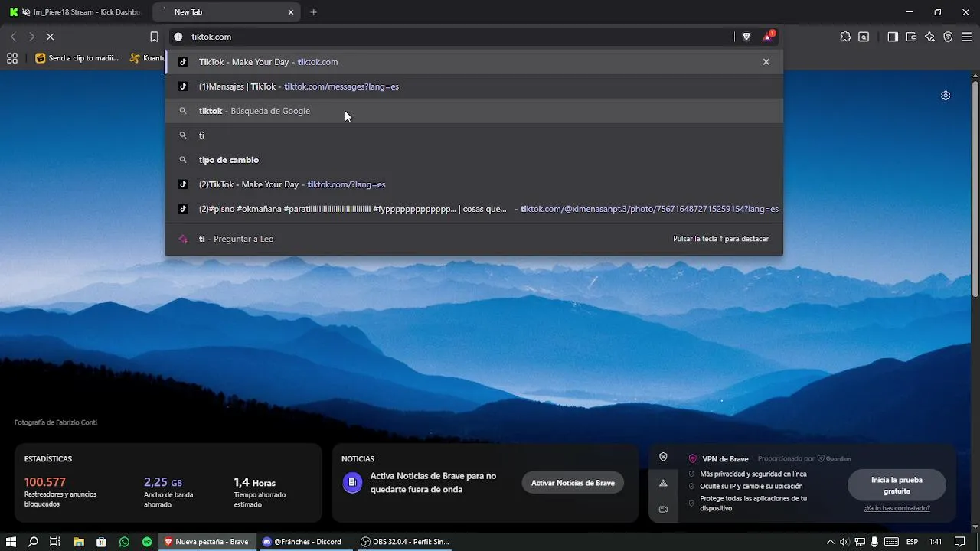Select bottom card icon in VPN card sidebar
Screen dimensions: 980x551
point(663,509)
